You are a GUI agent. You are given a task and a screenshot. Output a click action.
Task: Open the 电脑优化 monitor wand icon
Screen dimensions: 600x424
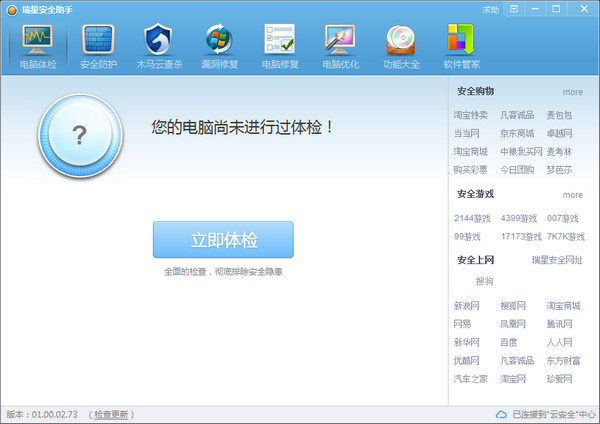(x=340, y=39)
